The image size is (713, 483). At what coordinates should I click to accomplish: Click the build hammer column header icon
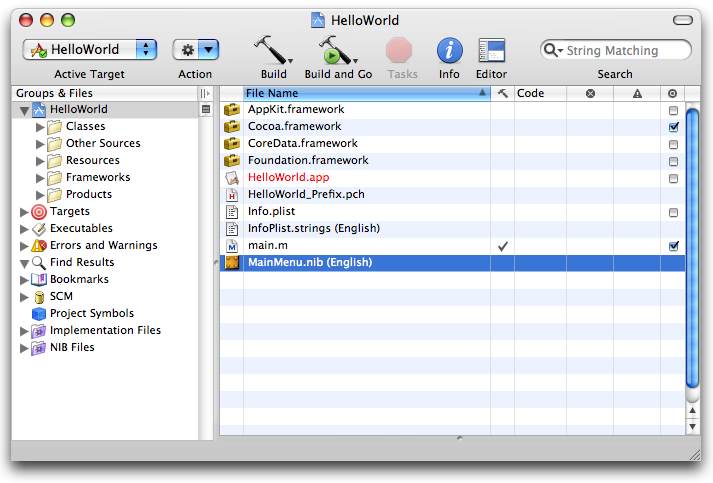[502, 93]
